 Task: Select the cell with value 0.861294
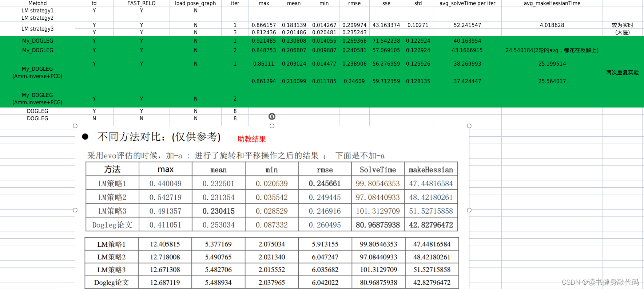tap(264, 81)
